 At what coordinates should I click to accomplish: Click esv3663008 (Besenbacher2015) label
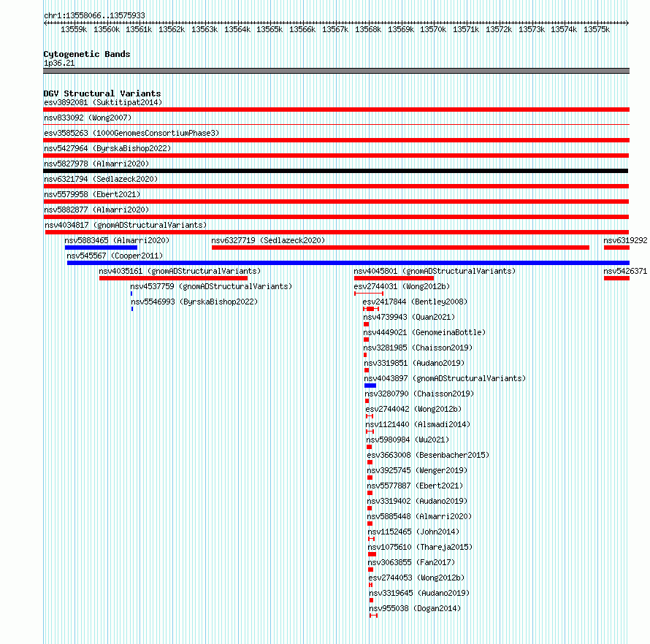click(x=428, y=455)
